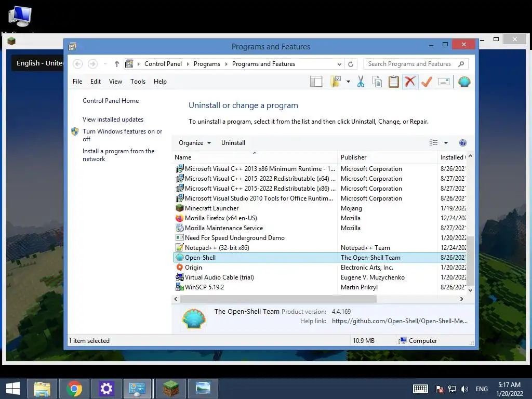Click the Origin program icon

click(x=179, y=268)
